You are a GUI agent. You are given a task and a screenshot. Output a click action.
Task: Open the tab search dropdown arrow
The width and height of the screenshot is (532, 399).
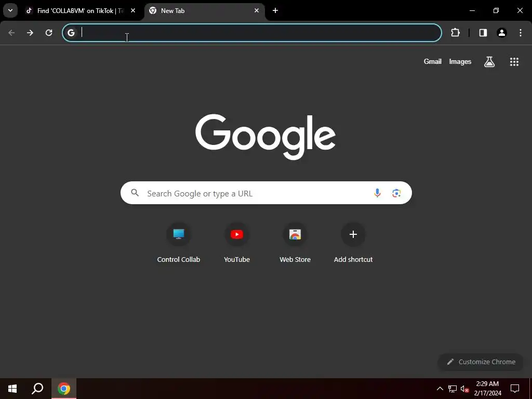10,10
